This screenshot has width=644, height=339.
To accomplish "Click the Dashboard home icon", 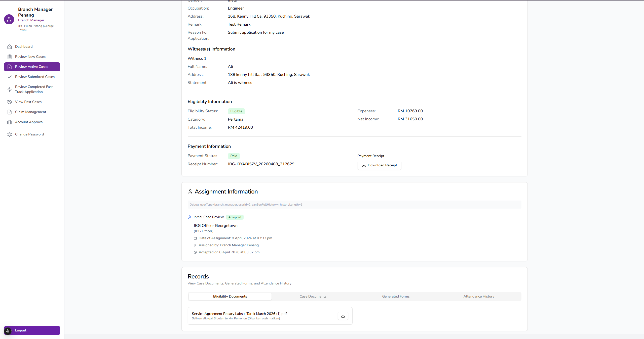I will 10,47.
